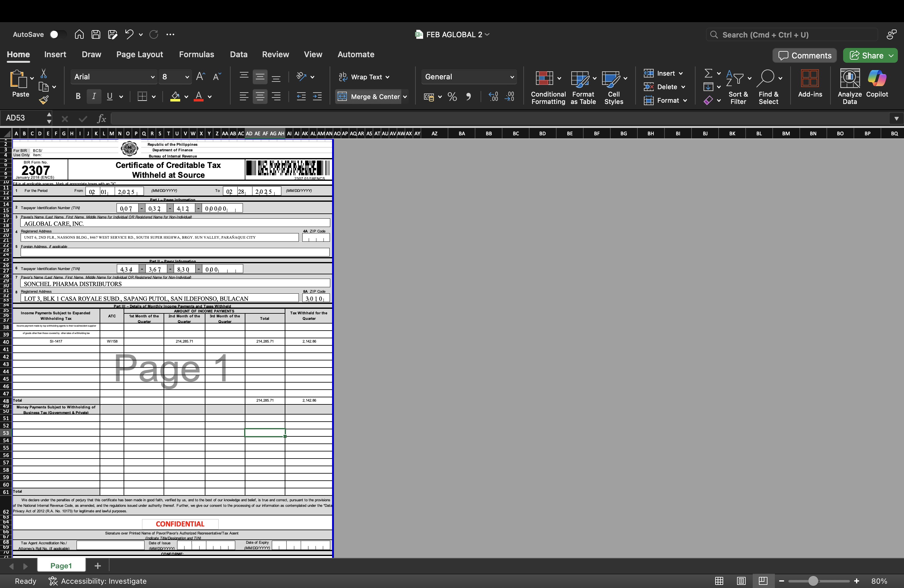Decrease font size with smaller A icon
The image size is (904, 588).
click(217, 77)
